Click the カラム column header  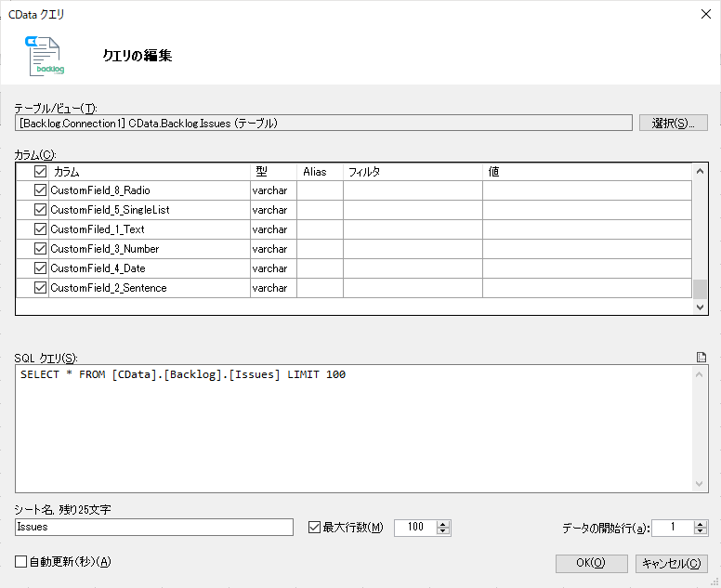pos(150,172)
